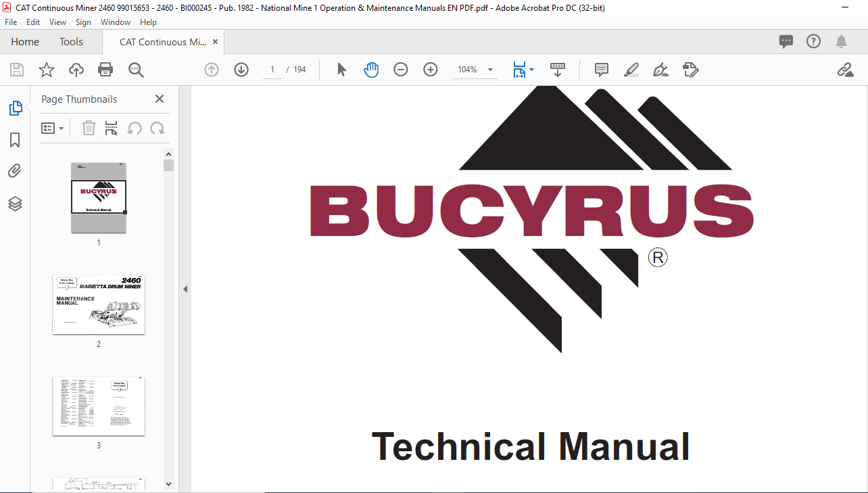Open the Help menu

[x=148, y=22]
